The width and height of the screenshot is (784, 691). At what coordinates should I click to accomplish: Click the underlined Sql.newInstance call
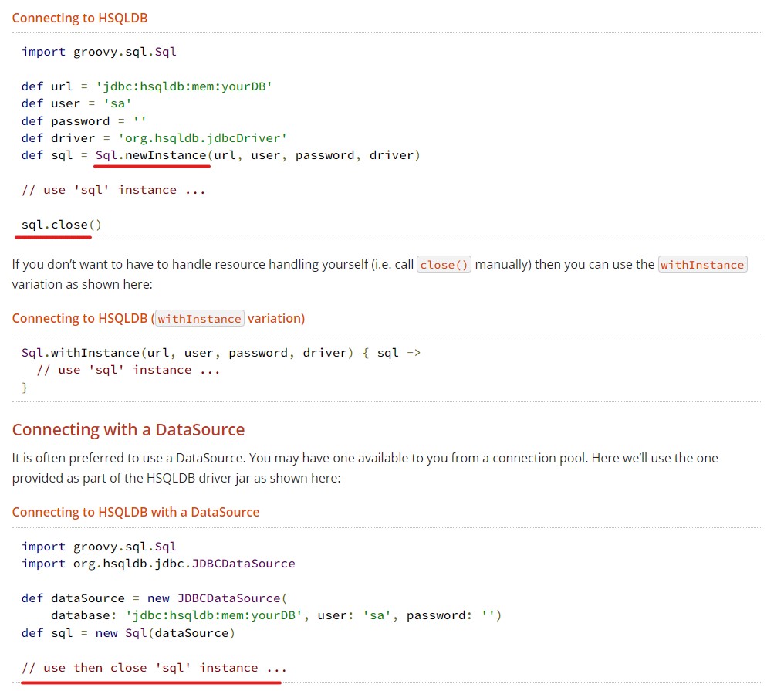coord(151,155)
